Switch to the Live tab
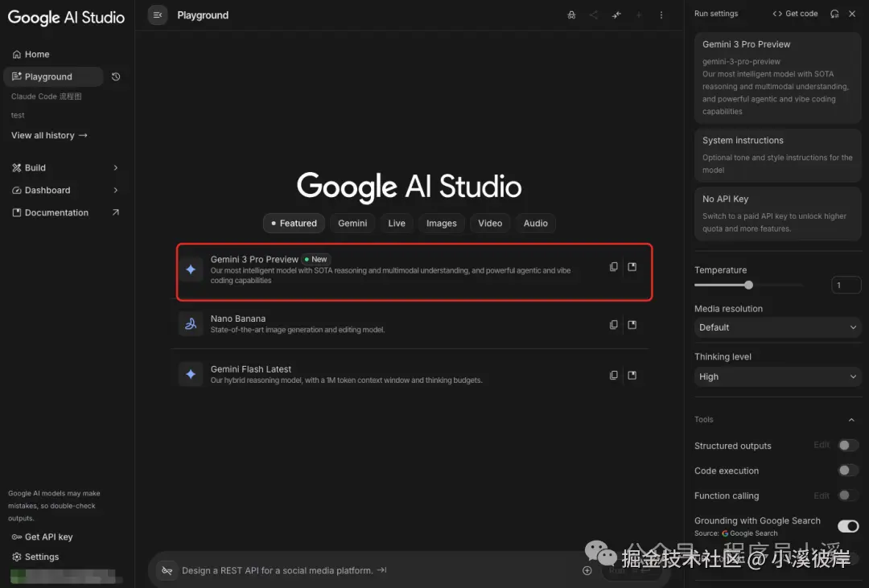 (x=396, y=223)
